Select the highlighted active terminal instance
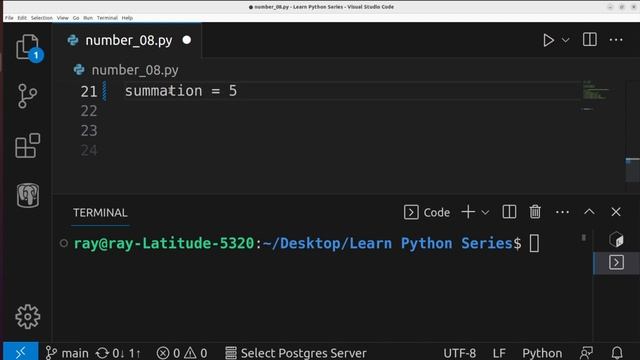 [x=616, y=262]
